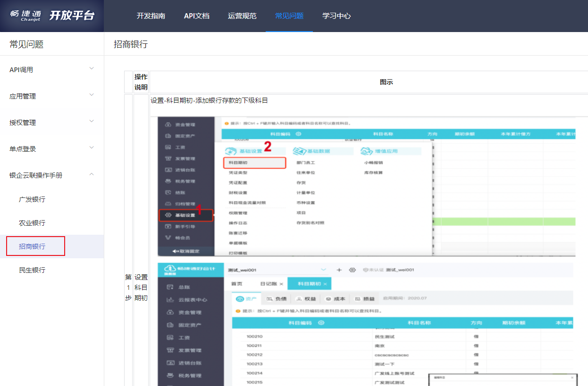Expand the API调用 chevron arrow
This screenshot has height=386, width=588.
coord(92,69)
